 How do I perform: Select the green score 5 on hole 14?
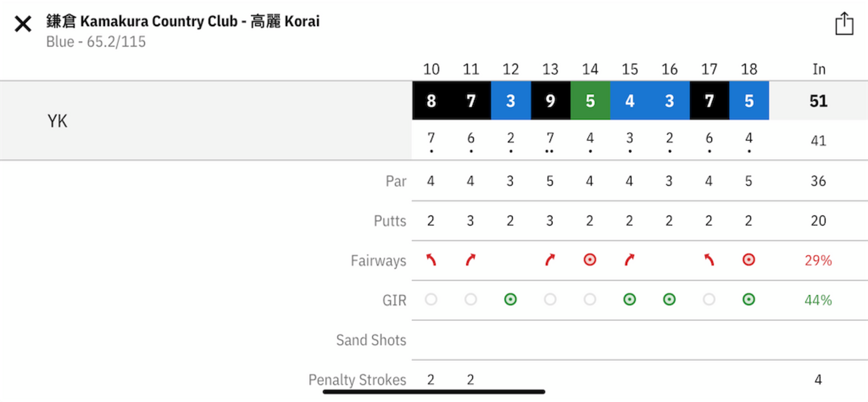pyautogui.click(x=590, y=101)
